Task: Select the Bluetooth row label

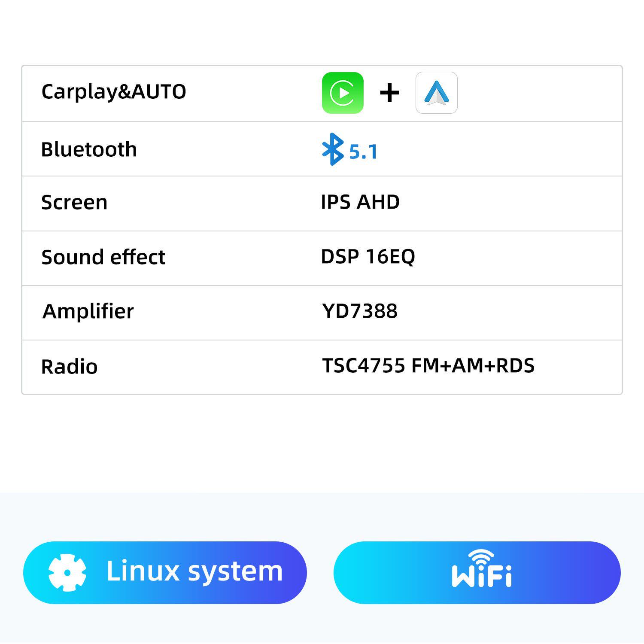Action: click(89, 150)
